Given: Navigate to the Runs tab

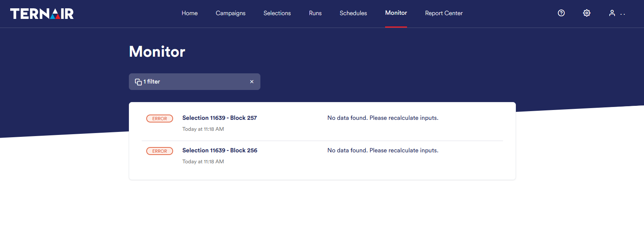Looking at the screenshot, I should [x=315, y=13].
